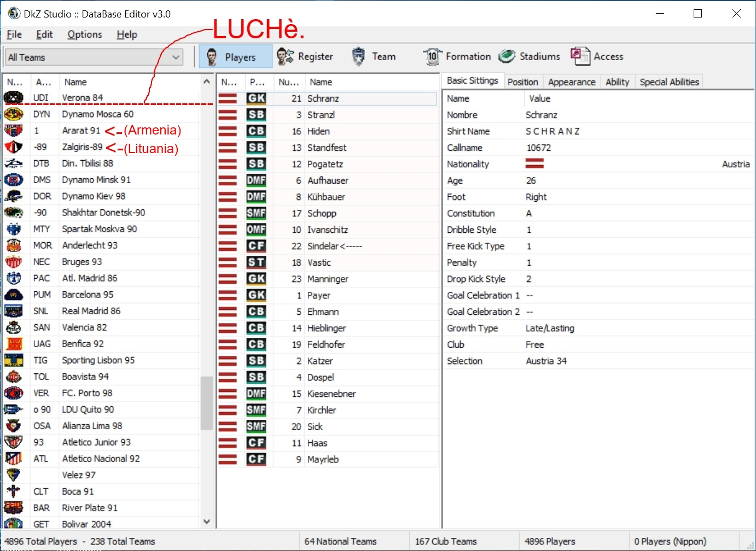Image resolution: width=756 pixels, height=551 pixels.
Task: Click the GK position badge for Schranz
Action: 256,98
